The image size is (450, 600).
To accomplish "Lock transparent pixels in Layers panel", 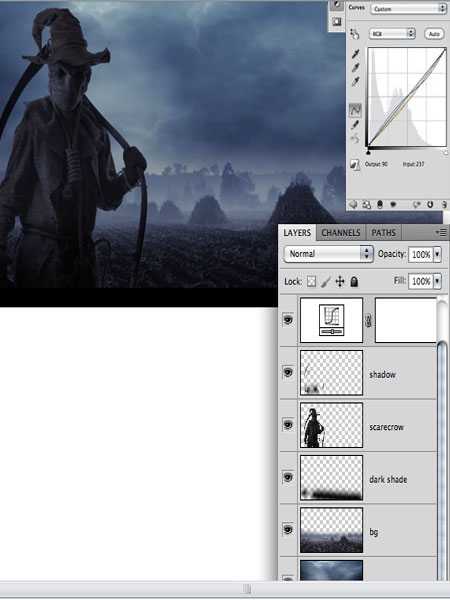I will [x=312, y=282].
